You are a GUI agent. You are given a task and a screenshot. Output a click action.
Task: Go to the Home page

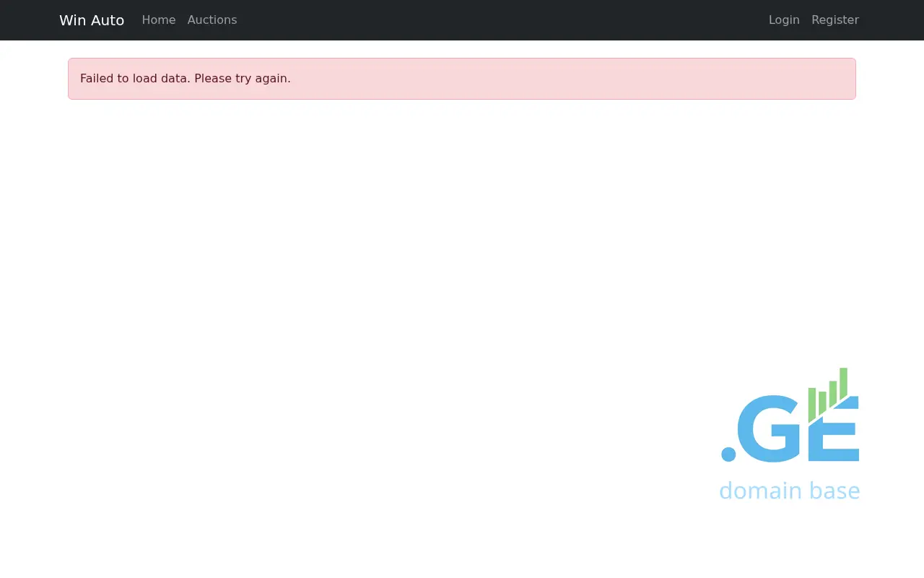click(x=159, y=20)
